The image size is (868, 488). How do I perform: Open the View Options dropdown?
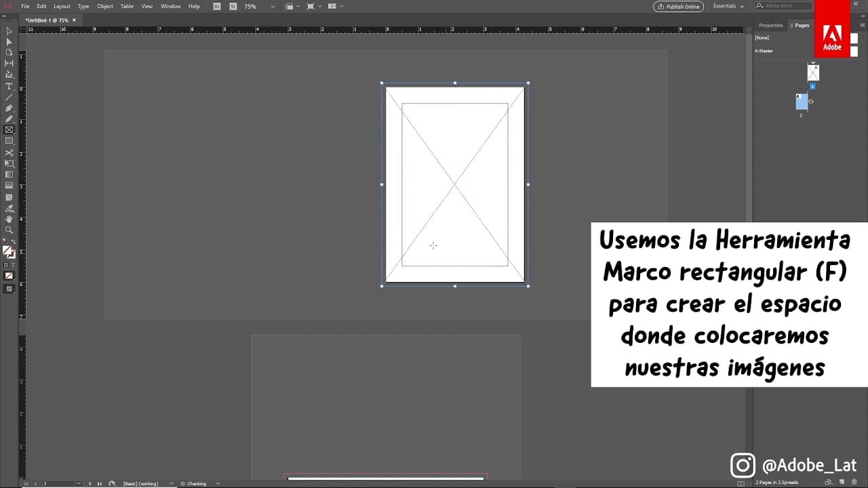pos(292,6)
